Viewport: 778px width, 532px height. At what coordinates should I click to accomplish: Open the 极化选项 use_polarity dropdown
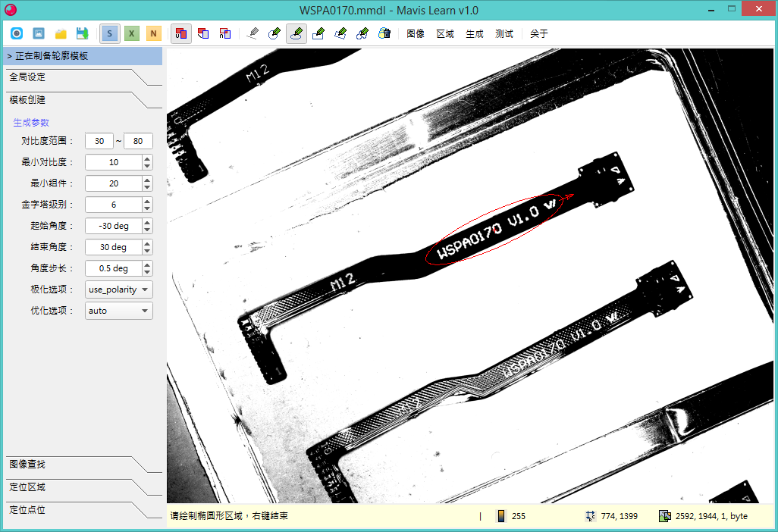[118, 289]
